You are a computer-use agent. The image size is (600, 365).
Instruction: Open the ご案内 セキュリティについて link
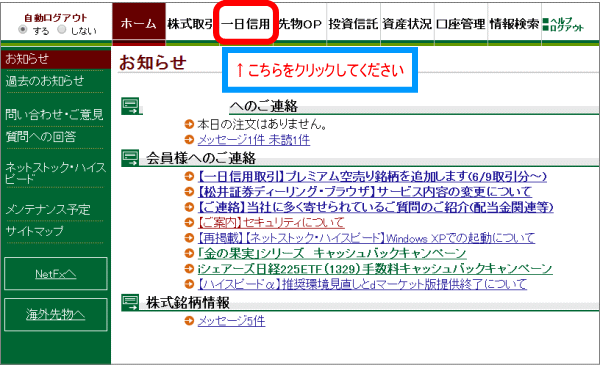pos(271,222)
